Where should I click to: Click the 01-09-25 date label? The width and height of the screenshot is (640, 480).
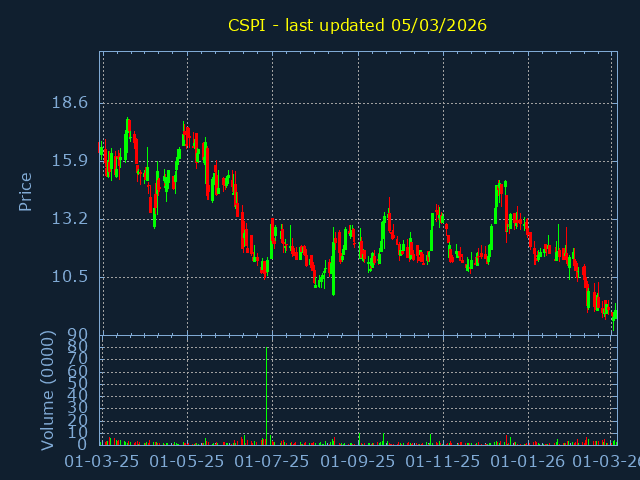(358, 462)
